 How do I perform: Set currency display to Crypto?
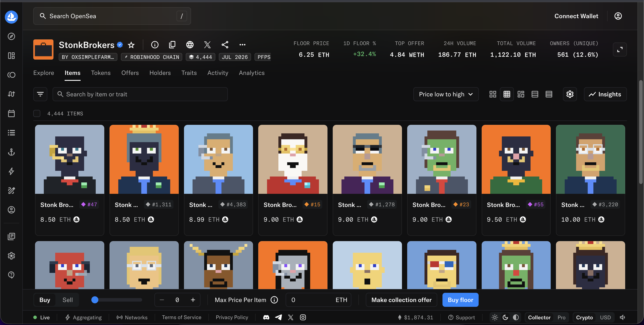point(584,317)
